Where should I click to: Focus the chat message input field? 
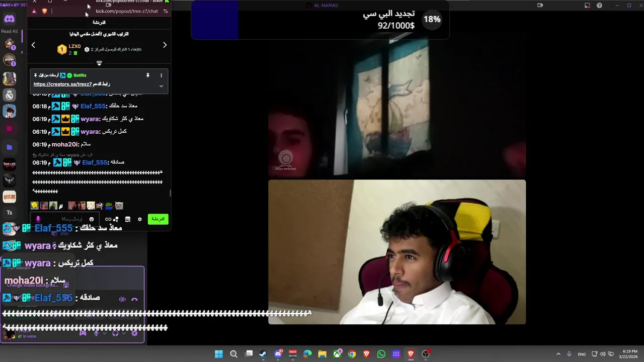click(x=64, y=219)
